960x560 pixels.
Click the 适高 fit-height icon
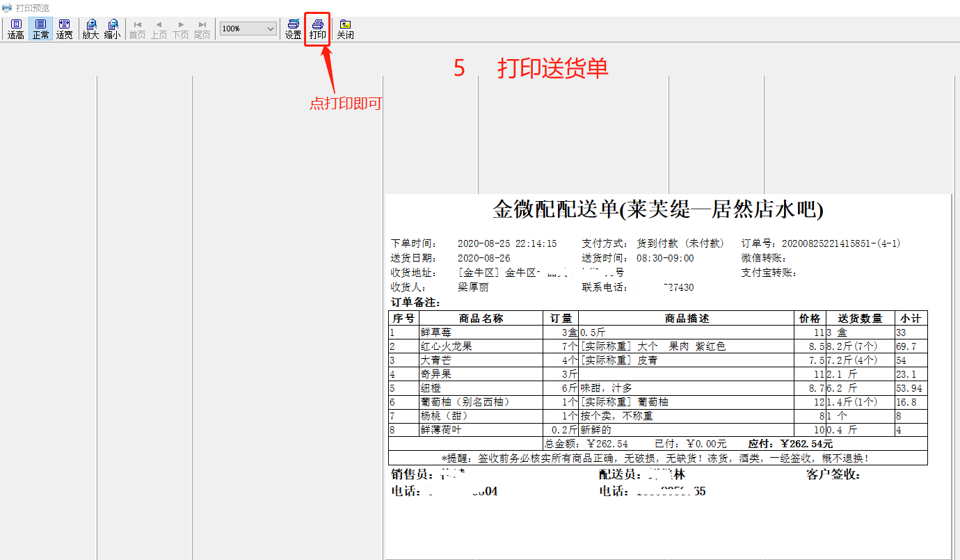[x=15, y=29]
